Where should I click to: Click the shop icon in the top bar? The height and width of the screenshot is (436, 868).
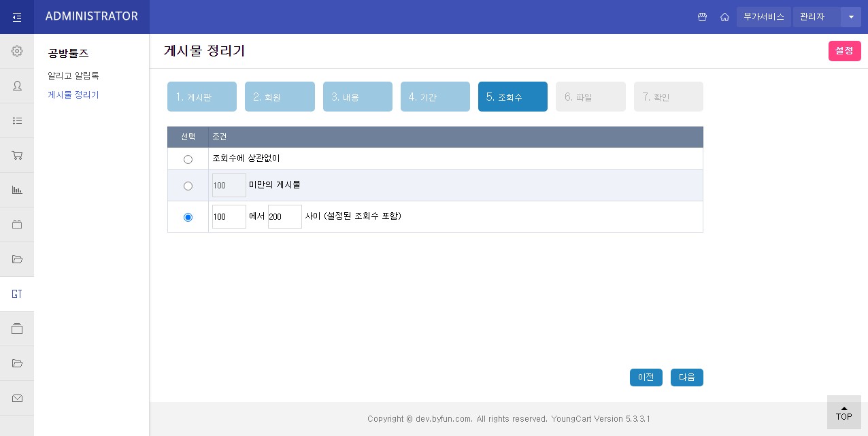click(703, 17)
